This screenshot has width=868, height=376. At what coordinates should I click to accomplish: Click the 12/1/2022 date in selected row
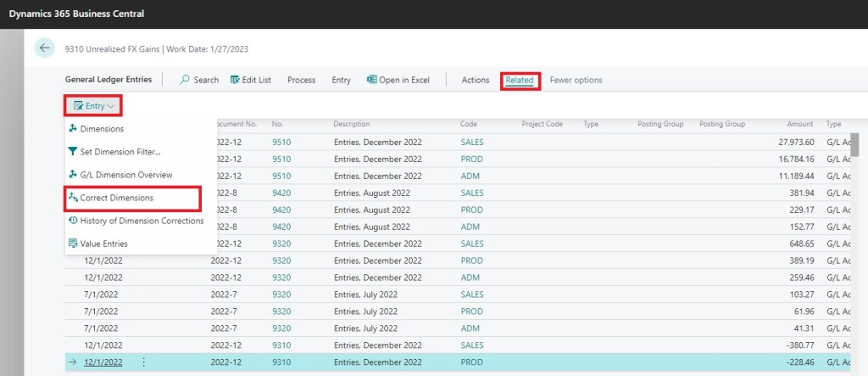103,362
